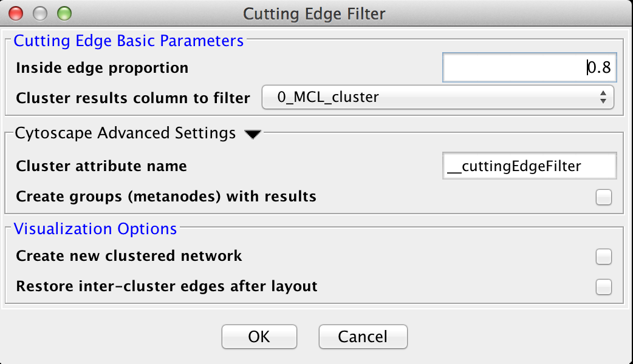Screen dimensions: 633x364
Task: Collapse Cytoscape Advanced Settings with the black triangle
Action: coord(253,135)
